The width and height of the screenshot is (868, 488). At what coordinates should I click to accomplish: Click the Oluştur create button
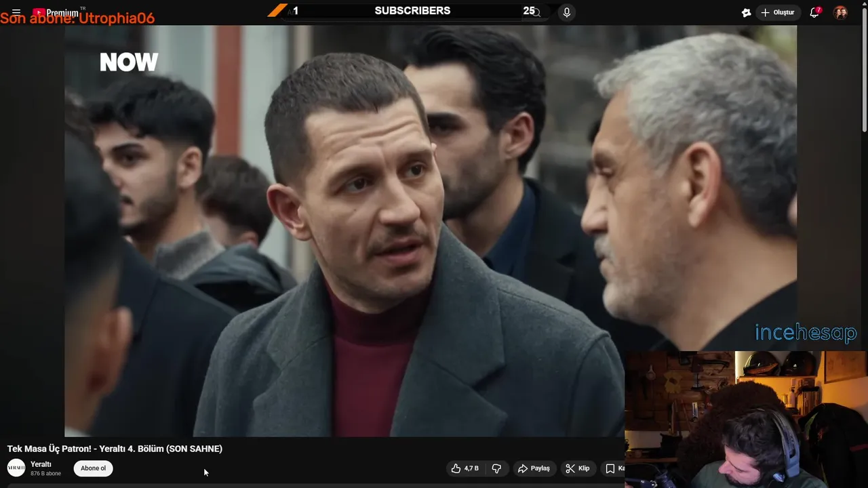click(x=778, y=12)
